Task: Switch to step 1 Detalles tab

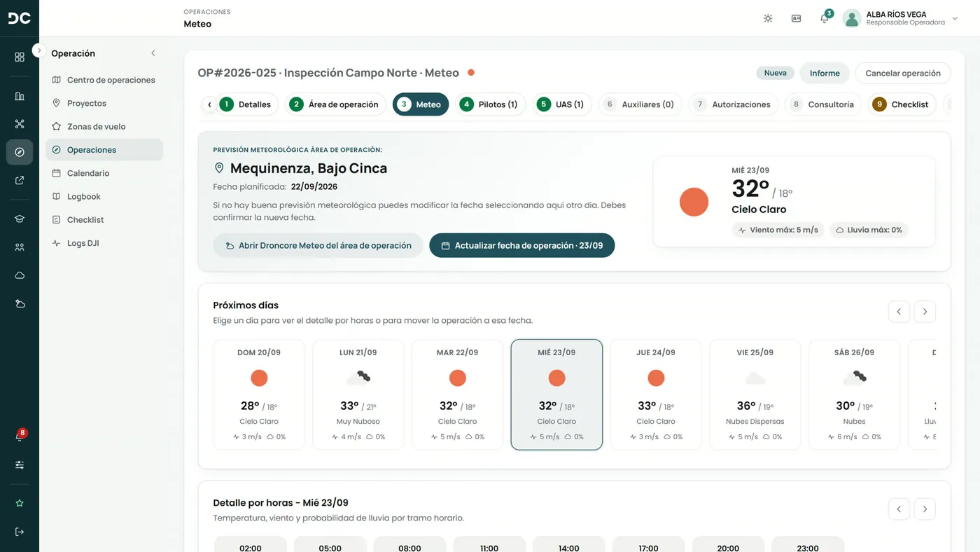Action: pos(247,104)
